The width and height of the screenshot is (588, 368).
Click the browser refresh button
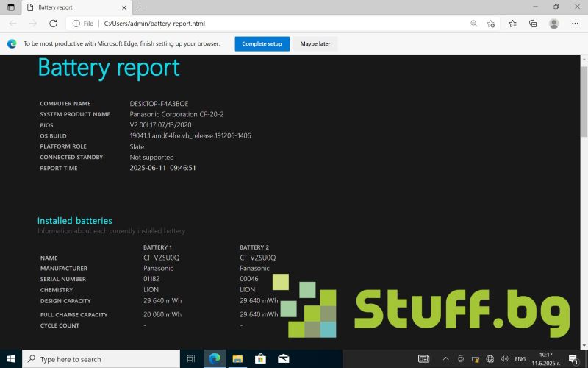[52, 24]
